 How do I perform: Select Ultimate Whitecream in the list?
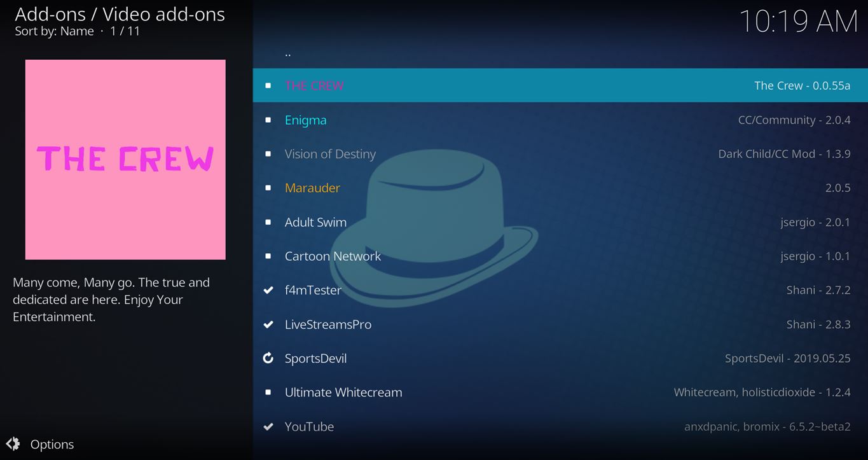343,392
